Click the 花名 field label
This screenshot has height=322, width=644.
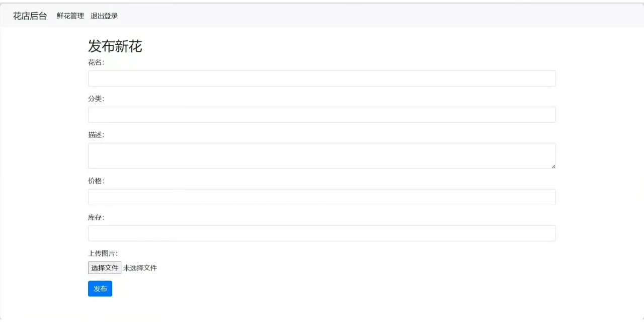pyautogui.click(x=96, y=62)
